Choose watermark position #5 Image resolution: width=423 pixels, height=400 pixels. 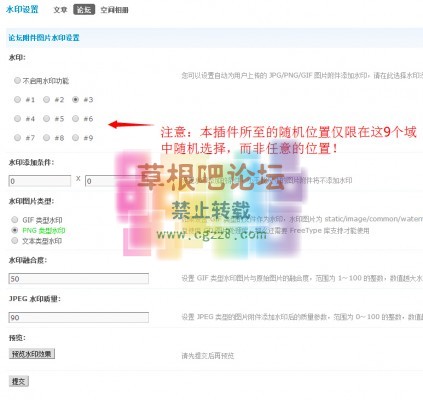click(x=46, y=118)
